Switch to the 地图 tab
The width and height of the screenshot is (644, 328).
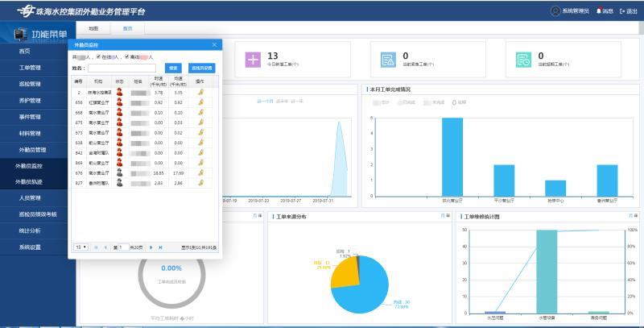(93, 27)
